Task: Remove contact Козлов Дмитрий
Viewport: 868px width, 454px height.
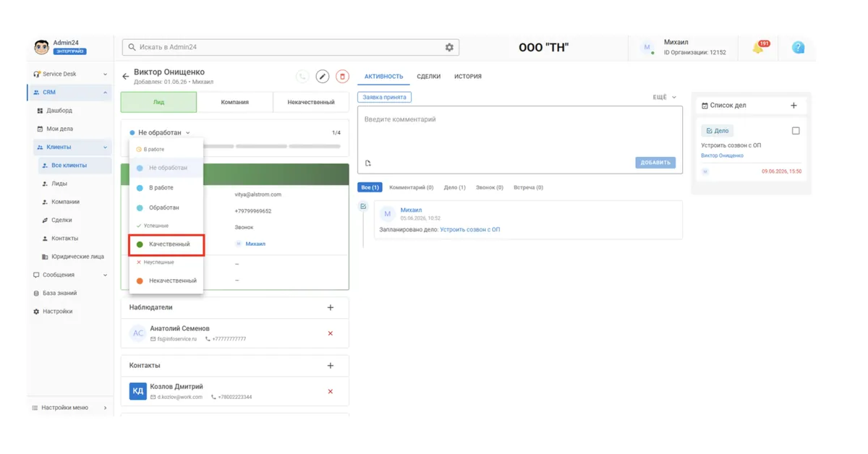Action: [331, 392]
